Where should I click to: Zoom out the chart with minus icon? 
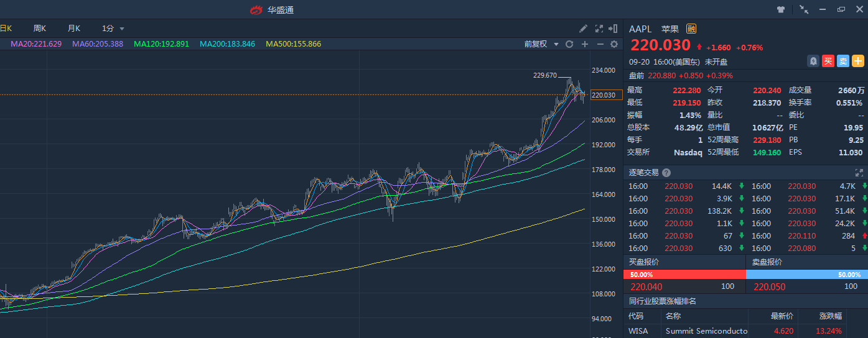point(600,44)
